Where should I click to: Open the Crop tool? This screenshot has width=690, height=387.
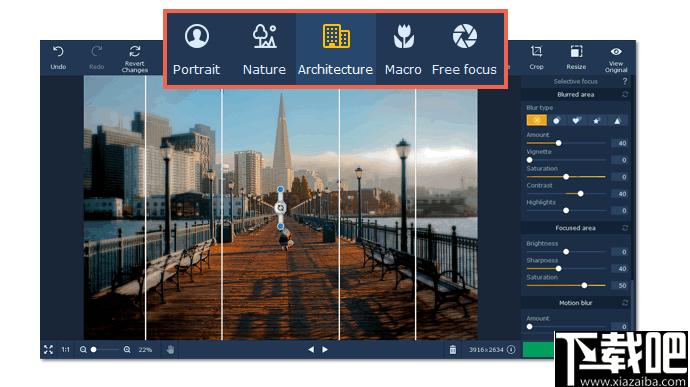[x=536, y=58]
